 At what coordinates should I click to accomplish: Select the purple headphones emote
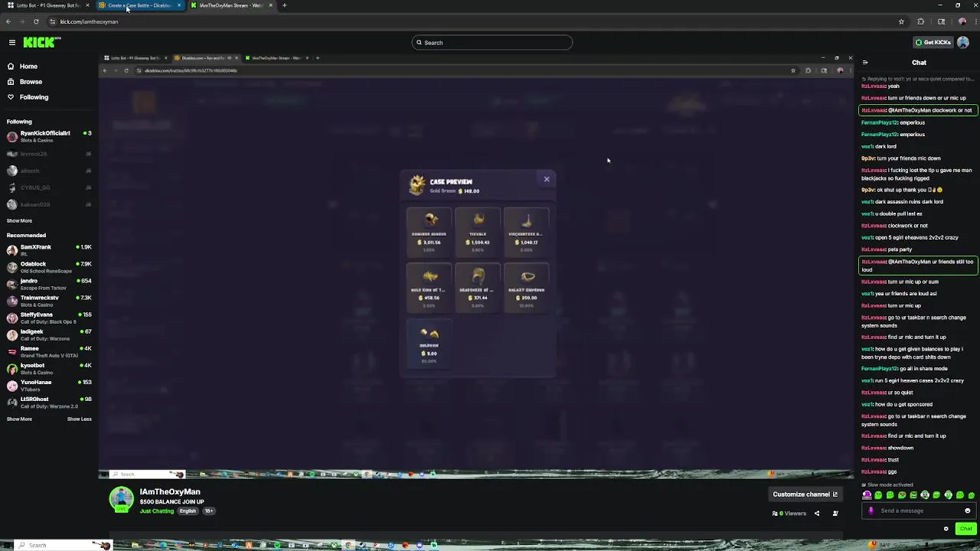[x=867, y=495]
